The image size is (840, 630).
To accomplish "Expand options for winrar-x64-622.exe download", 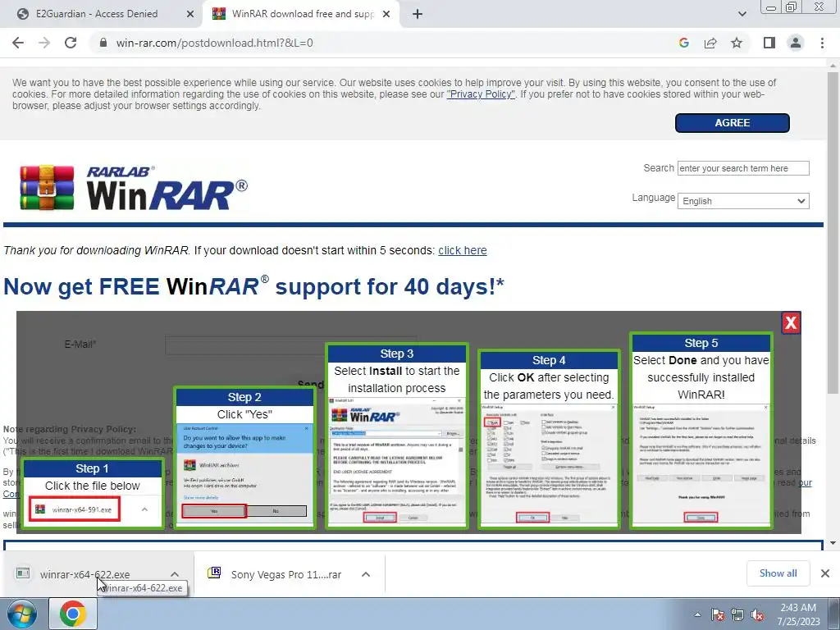I will click(175, 574).
